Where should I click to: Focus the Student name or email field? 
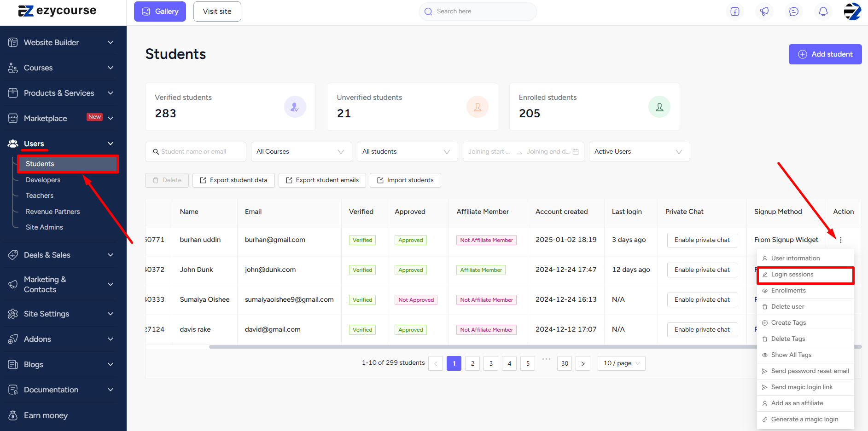pyautogui.click(x=196, y=152)
